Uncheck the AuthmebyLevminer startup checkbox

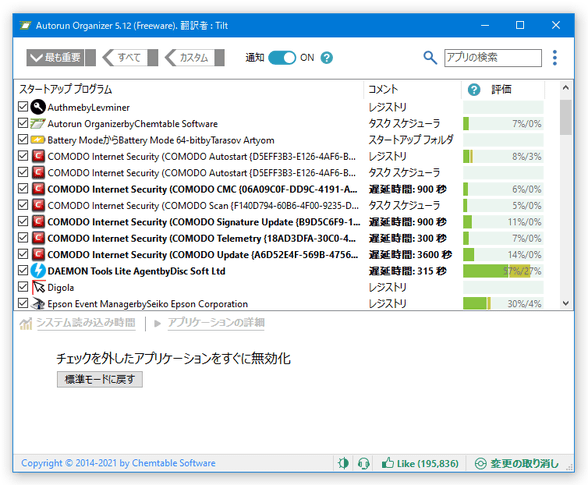coord(23,107)
